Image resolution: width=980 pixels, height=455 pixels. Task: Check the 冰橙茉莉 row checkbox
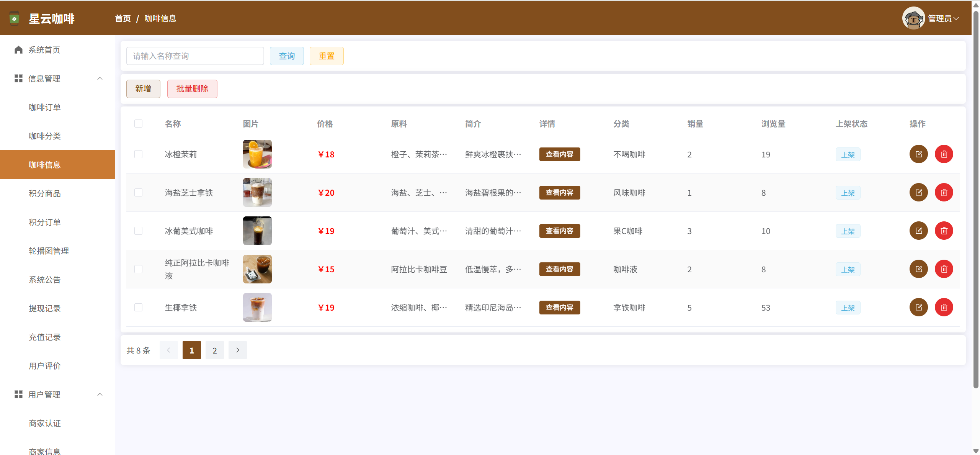[x=138, y=154]
